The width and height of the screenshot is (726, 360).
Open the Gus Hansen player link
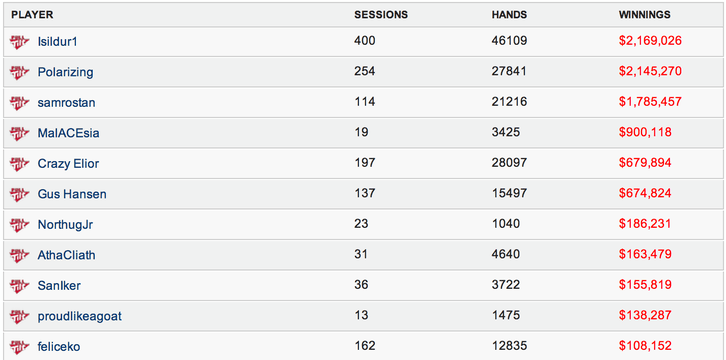pyautogui.click(x=72, y=194)
